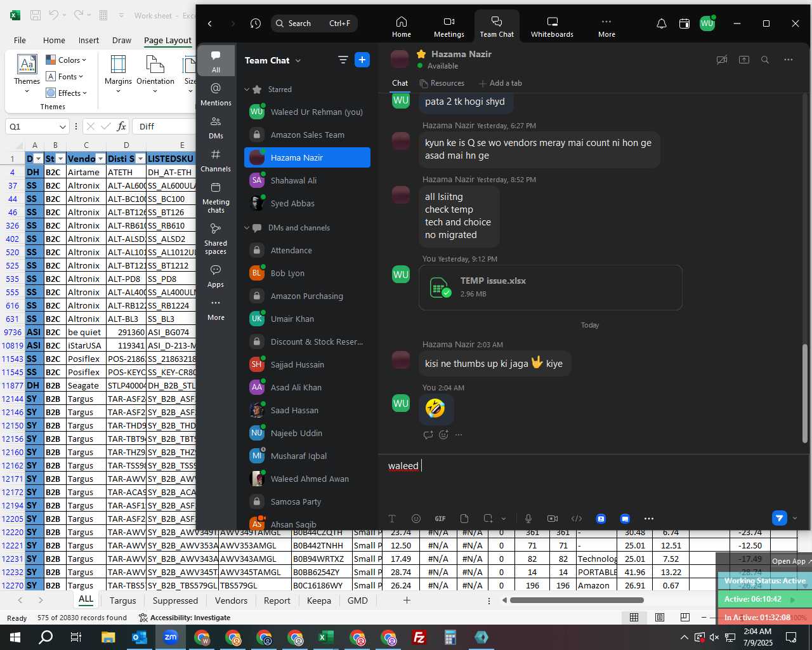
Task: Open More in Zoom left sidebar
Action: (x=216, y=309)
